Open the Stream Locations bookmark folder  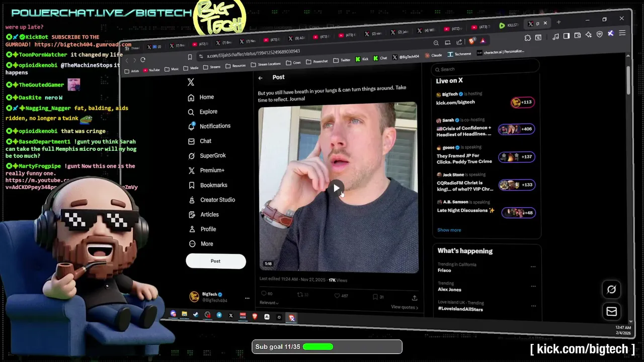point(266,64)
